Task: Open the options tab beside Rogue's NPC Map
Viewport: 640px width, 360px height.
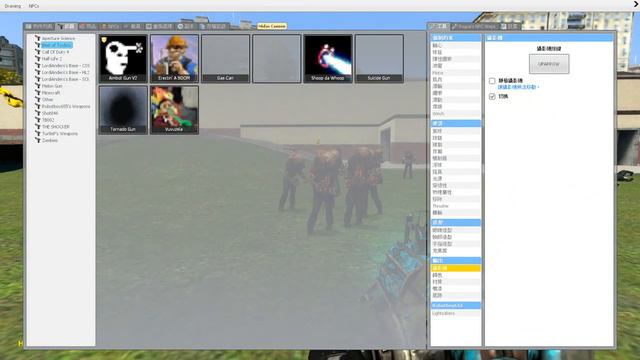Action: click(510, 26)
